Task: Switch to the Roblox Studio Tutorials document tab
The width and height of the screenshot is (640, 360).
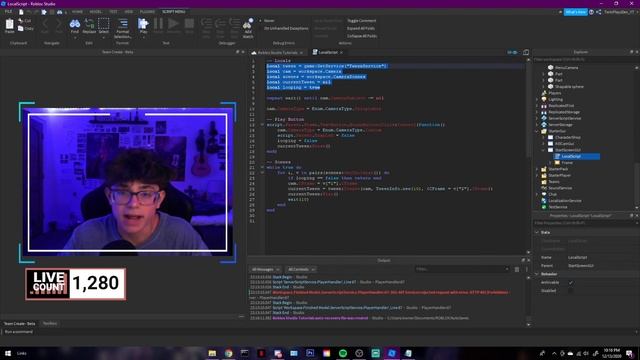Action: pos(277,53)
